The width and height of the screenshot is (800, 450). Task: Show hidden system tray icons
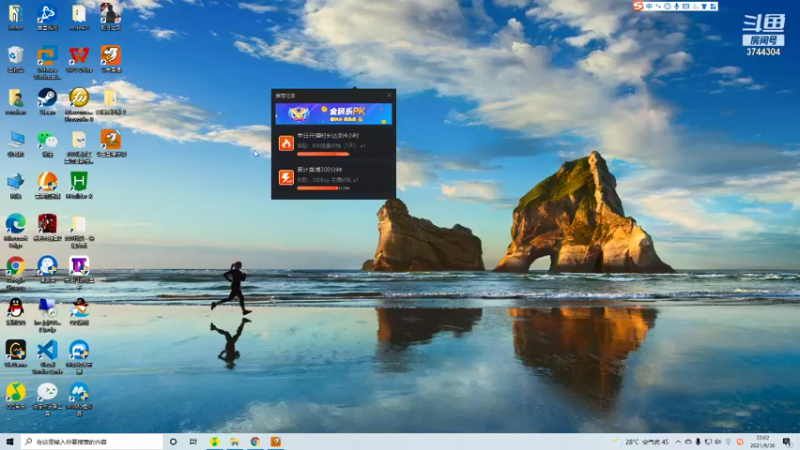tap(678, 442)
